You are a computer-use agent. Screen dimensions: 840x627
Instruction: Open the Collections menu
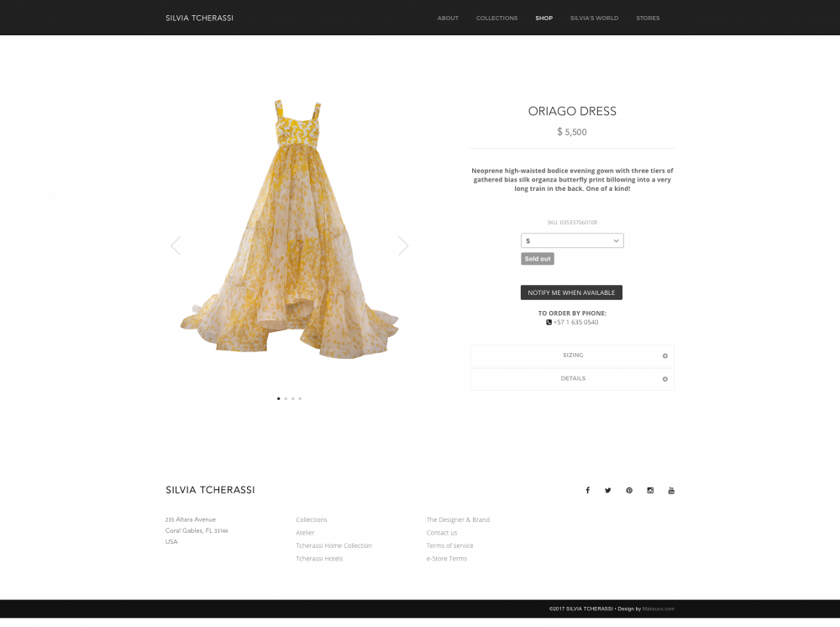[x=496, y=18]
